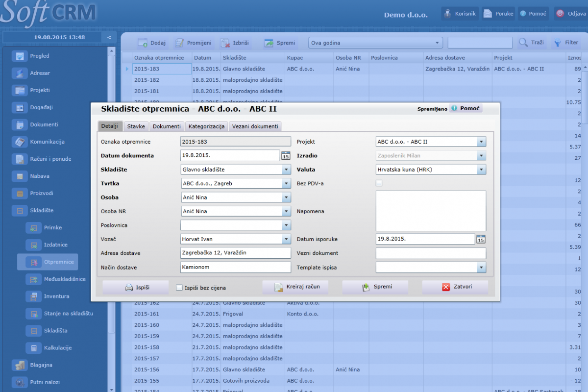Open the Nabava sidebar icon
588x392 pixels.
[20, 176]
